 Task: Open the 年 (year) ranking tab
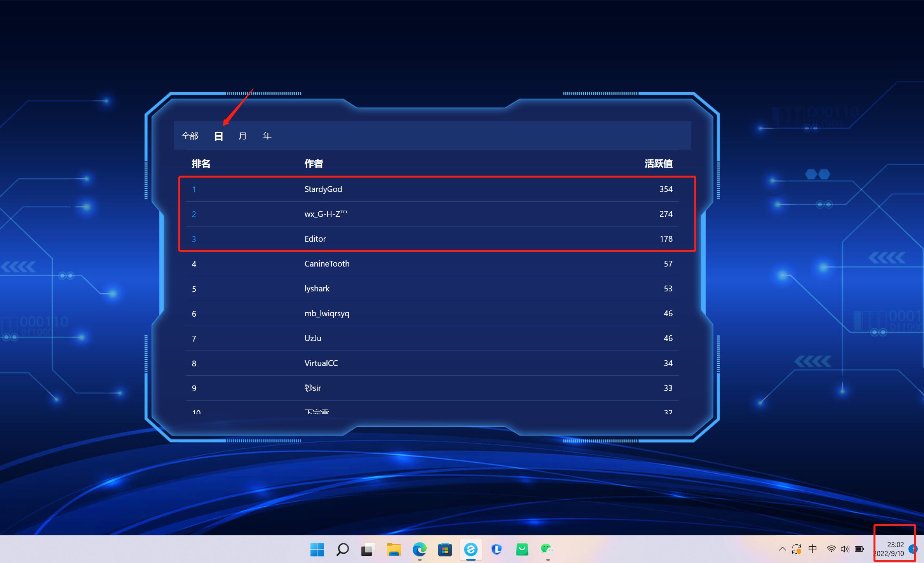[267, 136]
